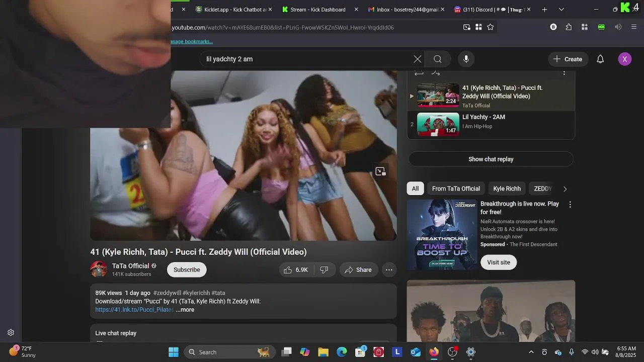Select the Kyle Richh chip
The height and width of the screenshot is (362, 644).
click(x=507, y=189)
